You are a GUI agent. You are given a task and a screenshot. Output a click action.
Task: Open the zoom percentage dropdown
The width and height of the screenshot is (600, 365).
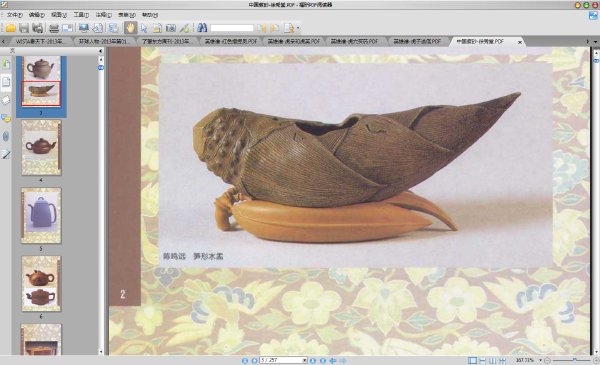(x=540, y=360)
